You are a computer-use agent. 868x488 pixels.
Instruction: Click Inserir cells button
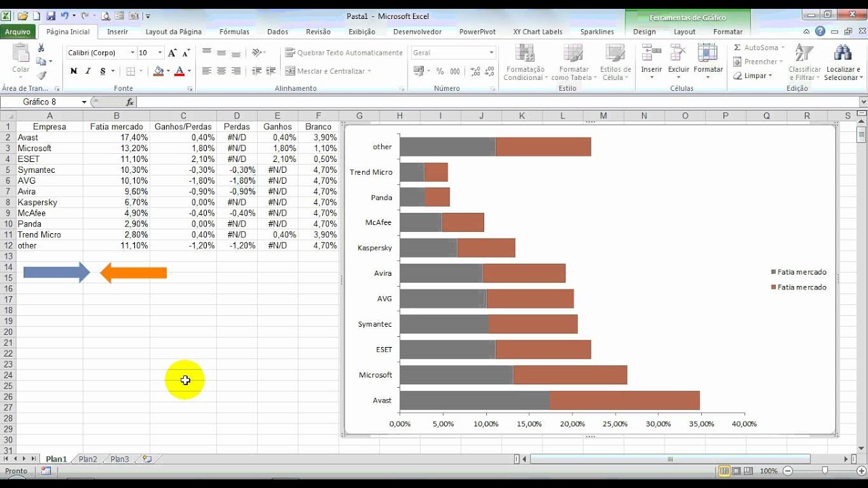651,62
